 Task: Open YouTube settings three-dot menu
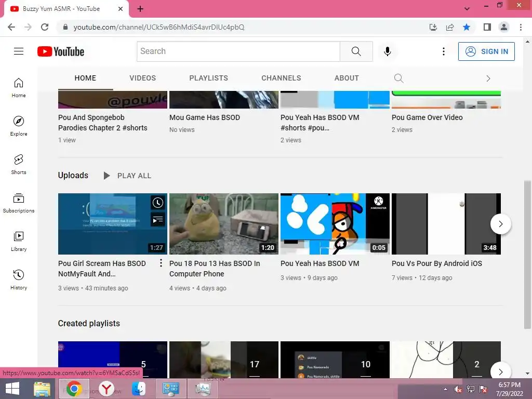point(444,51)
